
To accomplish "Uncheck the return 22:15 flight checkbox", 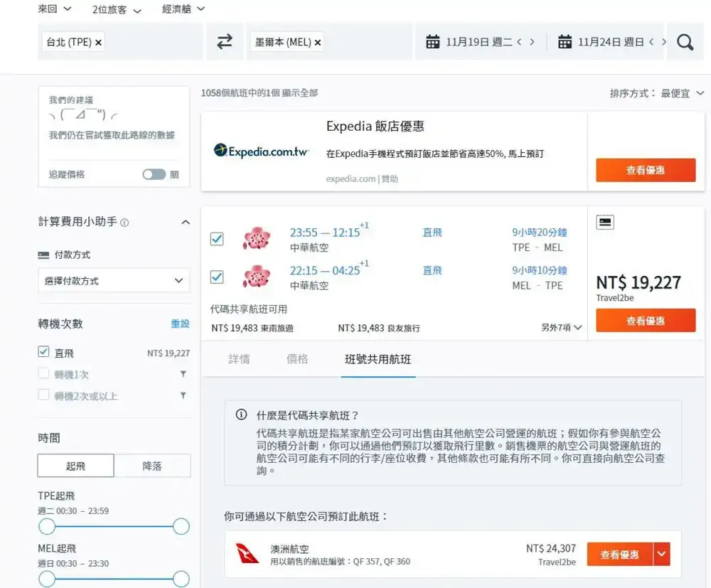I will pos(217,277).
